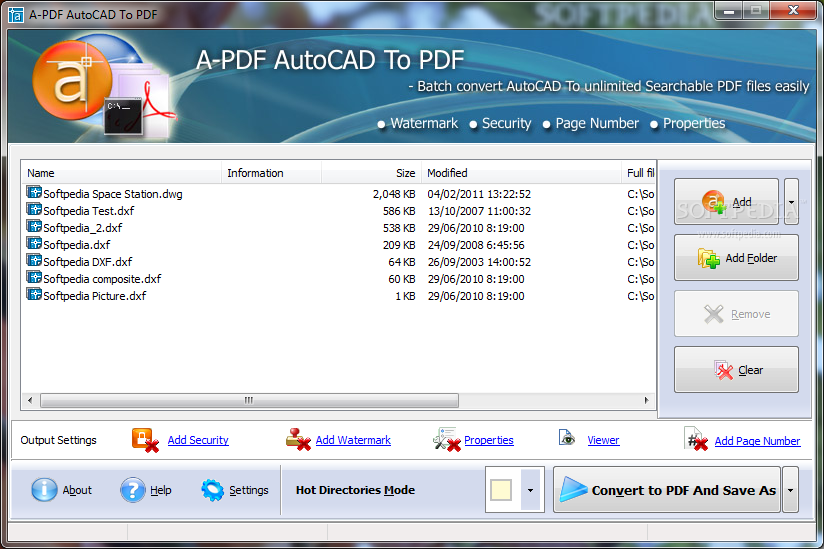Click Convert to PDF And Save As
Image resolution: width=824 pixels, height=549 pixels.
pos(667,490)
